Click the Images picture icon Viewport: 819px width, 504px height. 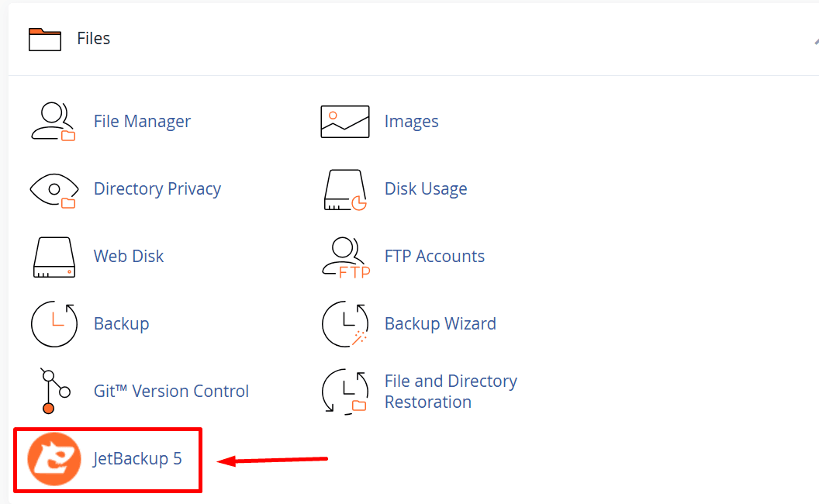click(x=344, y=121)
